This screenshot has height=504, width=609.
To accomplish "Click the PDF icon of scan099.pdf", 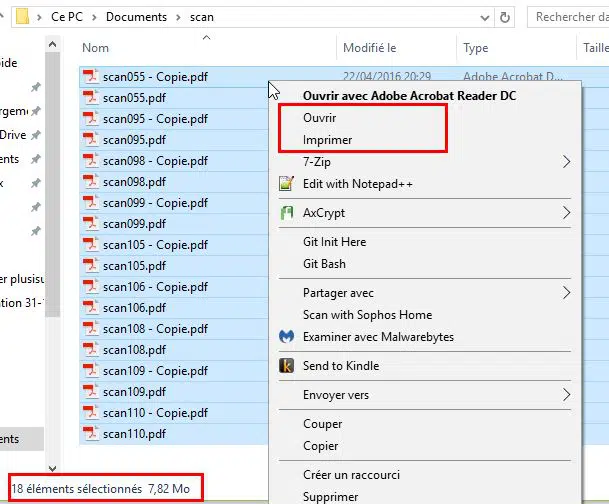I will [91, 223].
